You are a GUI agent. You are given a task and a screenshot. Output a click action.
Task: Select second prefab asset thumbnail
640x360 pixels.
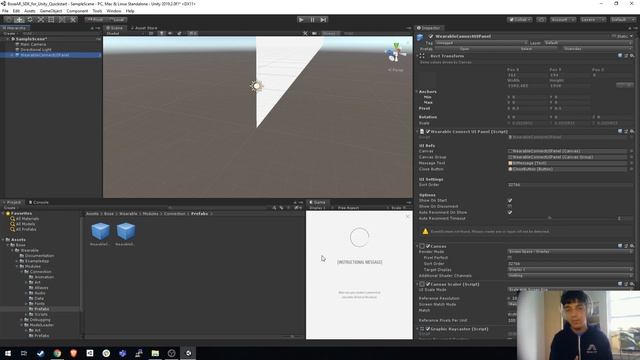tap(125, 231)
